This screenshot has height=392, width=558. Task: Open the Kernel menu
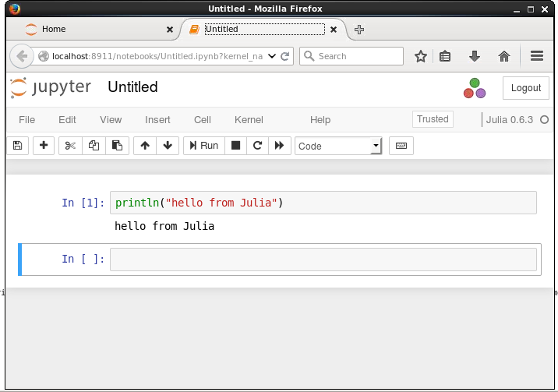coord(249,120)
